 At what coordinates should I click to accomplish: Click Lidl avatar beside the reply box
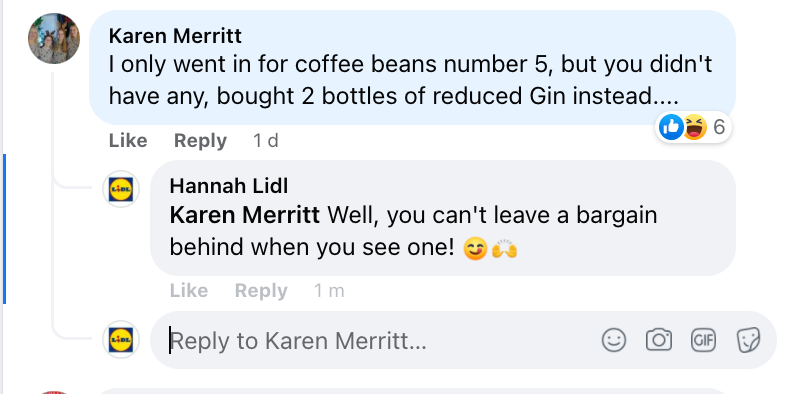pyautogui.click(x=121, y=339)
